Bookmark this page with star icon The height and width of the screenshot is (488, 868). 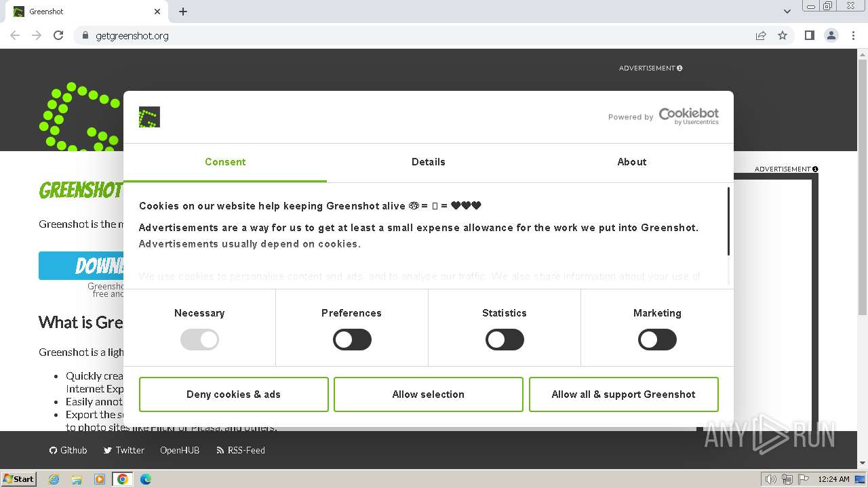783,35
